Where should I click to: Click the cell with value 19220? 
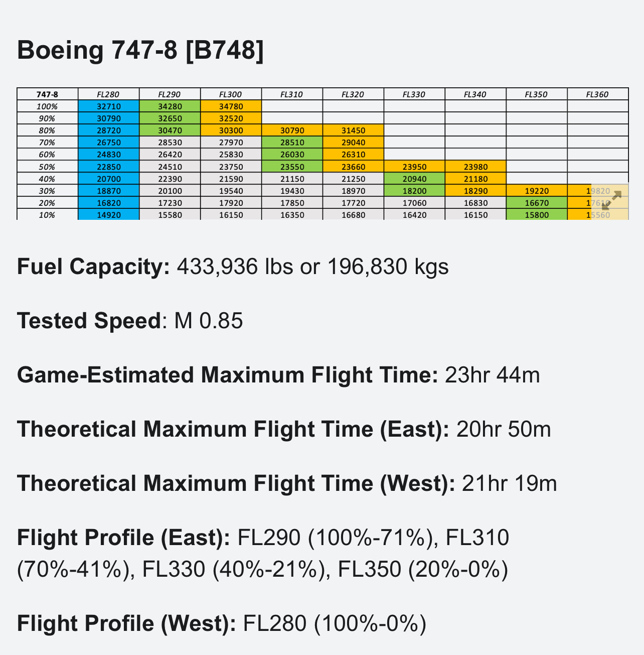[537, 191]
